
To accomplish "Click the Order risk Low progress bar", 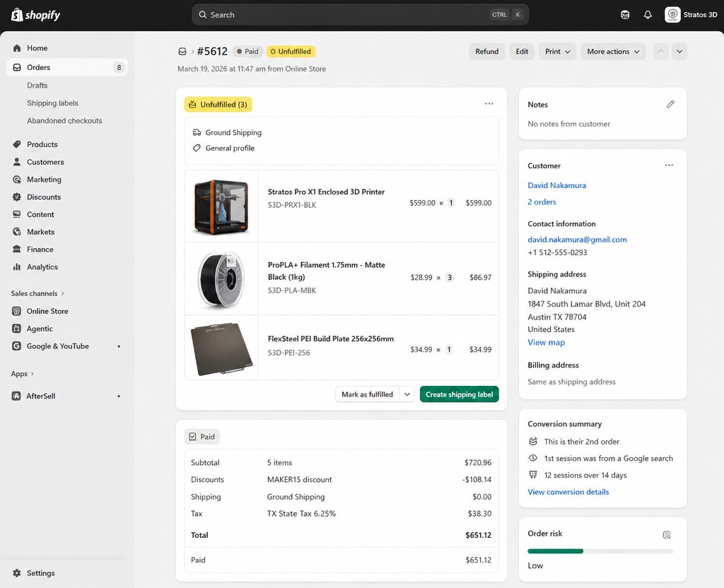I will [600, 551].
